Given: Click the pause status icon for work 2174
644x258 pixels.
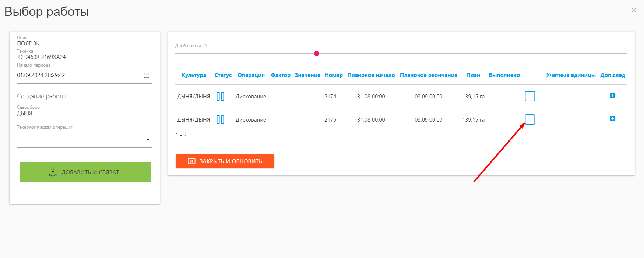Looking at the screenshot, I should point(220,96).
